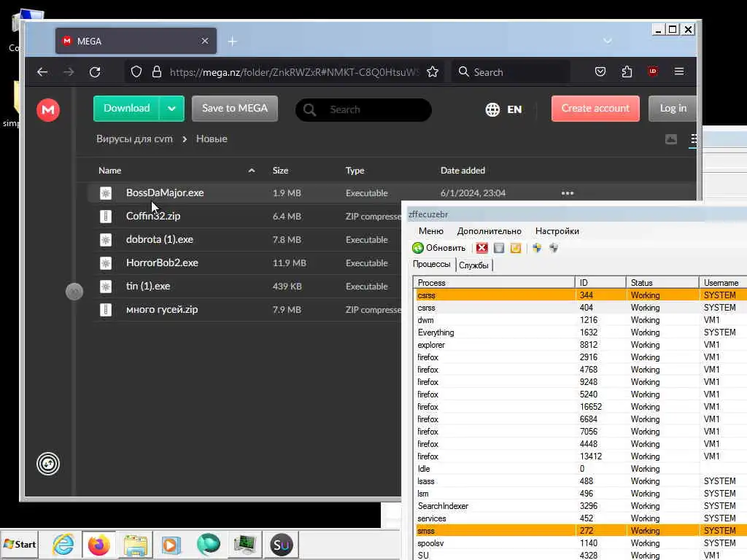This screenshot has width=747, height=560.
Task: Focus the MEGA folder search field
Action: pos(363,109)
